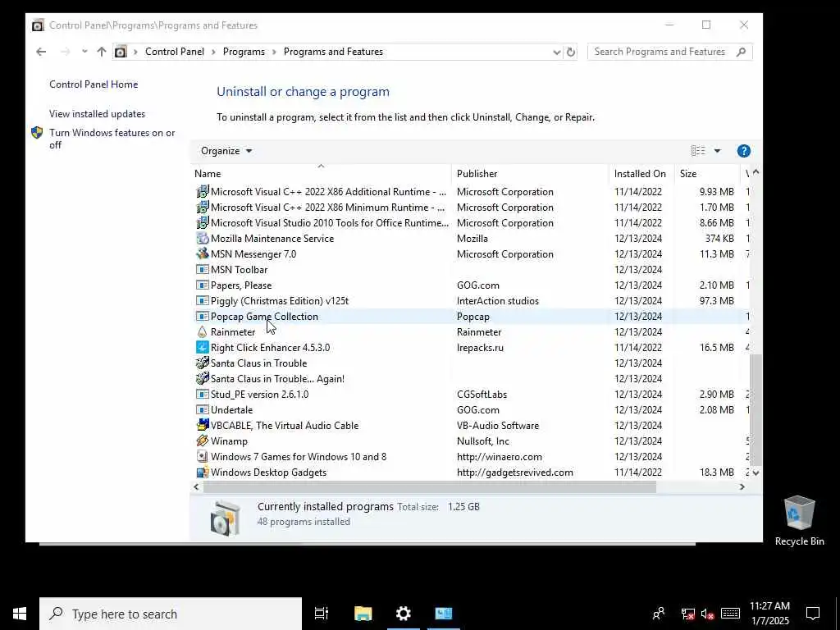Image resolution: width=840 pixels, height=630 pixels.
Task: Go back with the back arrow
Action: pos(41,52)
